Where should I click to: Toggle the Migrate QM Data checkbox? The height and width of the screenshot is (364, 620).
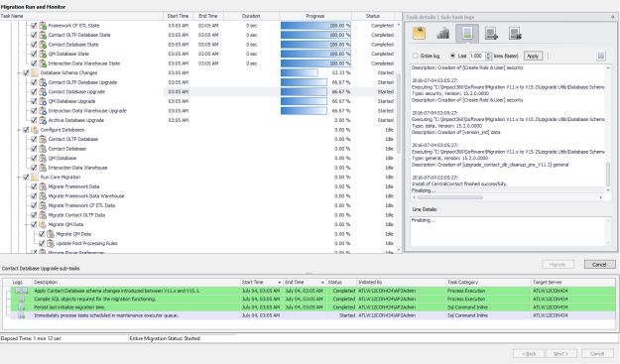(x=34, y=225)
